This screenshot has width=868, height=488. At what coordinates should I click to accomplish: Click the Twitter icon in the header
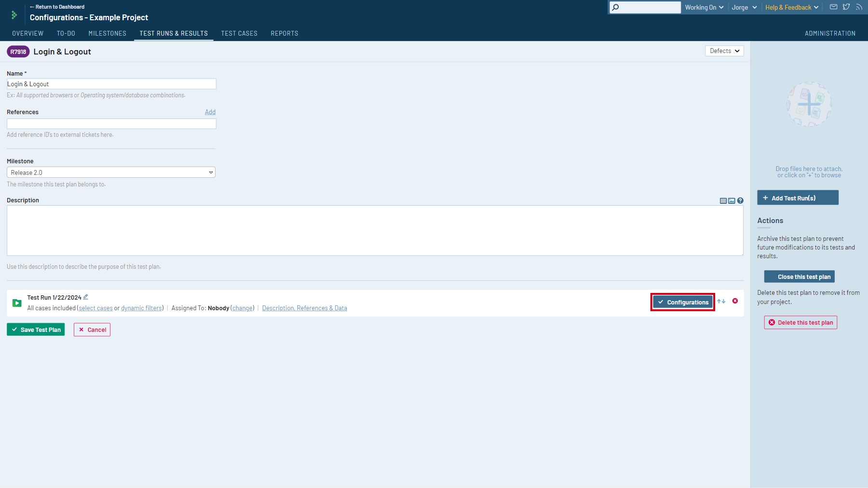click(x=846, y=7)
